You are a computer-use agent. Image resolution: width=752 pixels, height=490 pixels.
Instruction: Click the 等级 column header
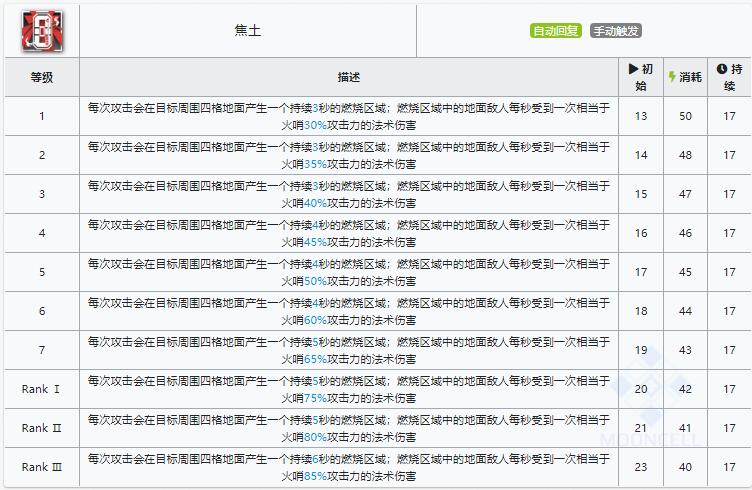[42, 77]
